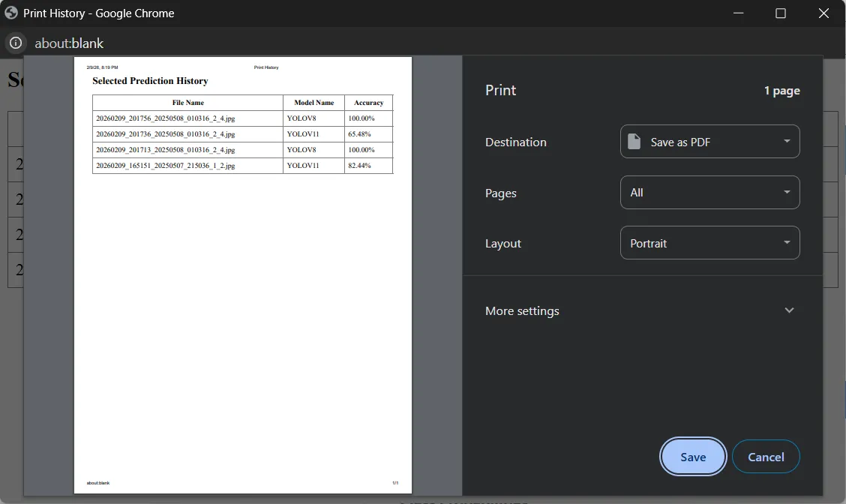Close the Print History window
The height and width of the screenshot is (504, 846).
point(823,13)
